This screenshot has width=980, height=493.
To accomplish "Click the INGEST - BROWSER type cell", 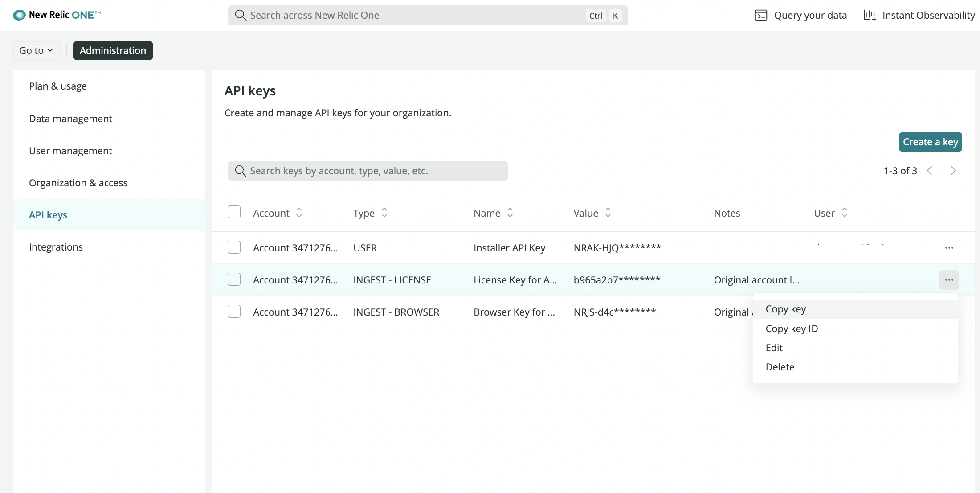I will pos(396,312).
